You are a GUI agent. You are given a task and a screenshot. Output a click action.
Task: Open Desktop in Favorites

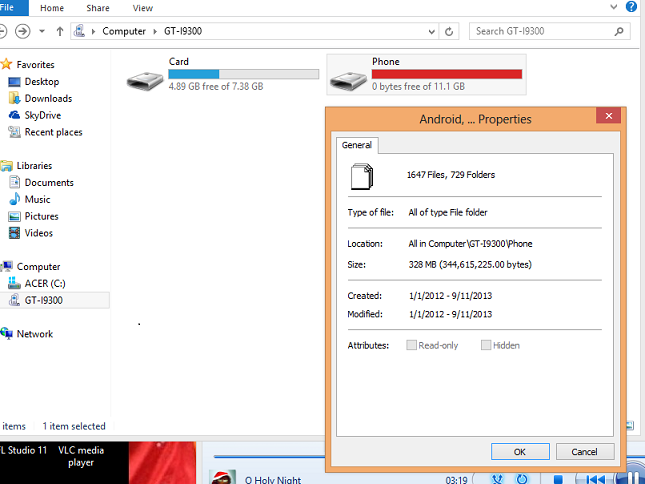41,82
